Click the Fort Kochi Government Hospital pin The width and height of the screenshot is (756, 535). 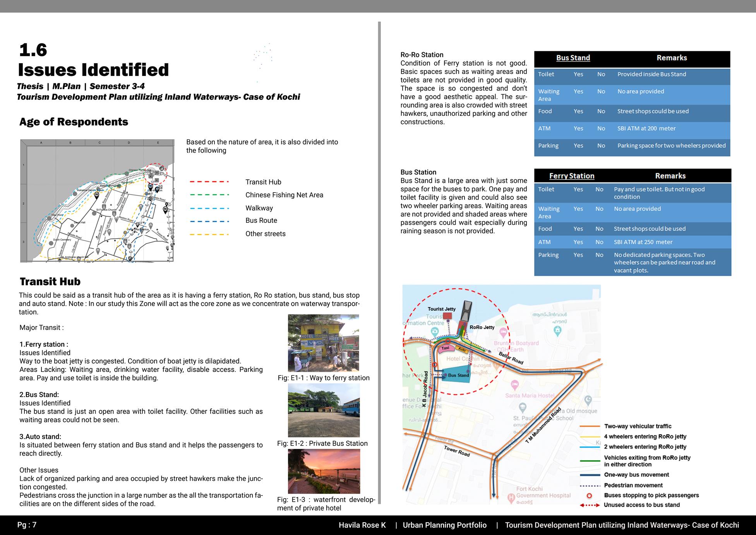511,497
